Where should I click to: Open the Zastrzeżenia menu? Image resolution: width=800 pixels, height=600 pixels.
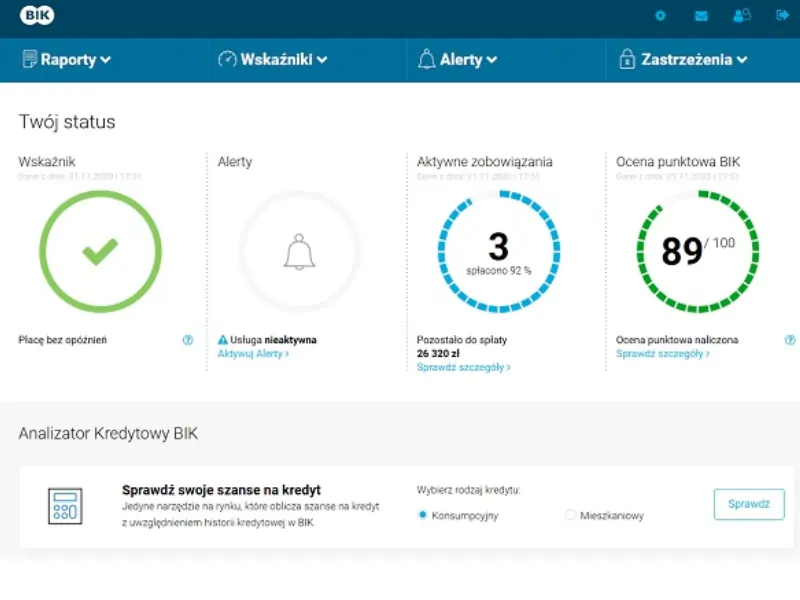pyautogui.click(x=684, y=60)
